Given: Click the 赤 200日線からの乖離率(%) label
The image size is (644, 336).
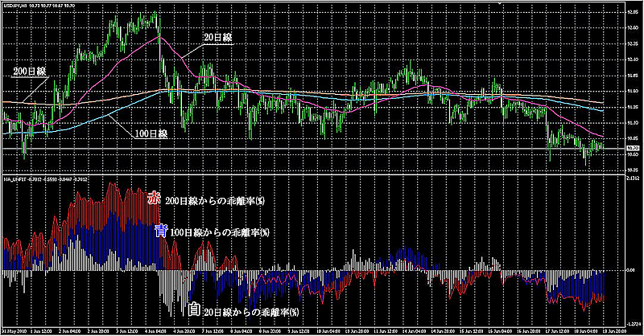Looking at the screenshot, I should 207,200.
